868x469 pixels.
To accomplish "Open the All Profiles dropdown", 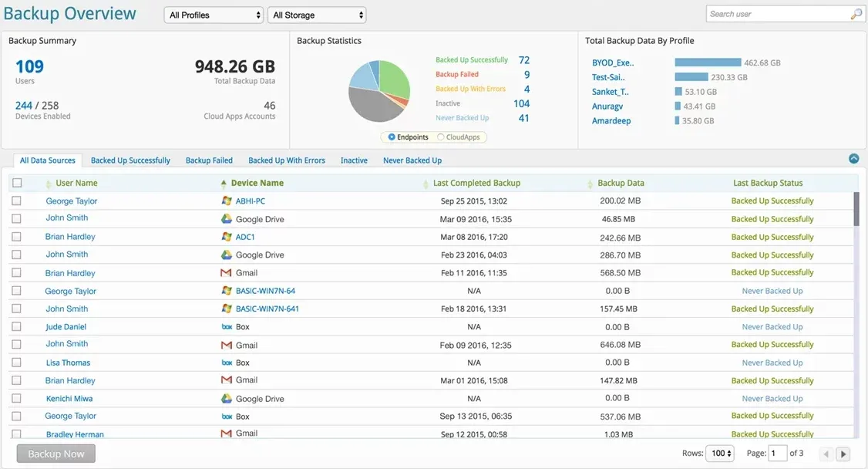I will pyautogui.click(x=214, y=15).
